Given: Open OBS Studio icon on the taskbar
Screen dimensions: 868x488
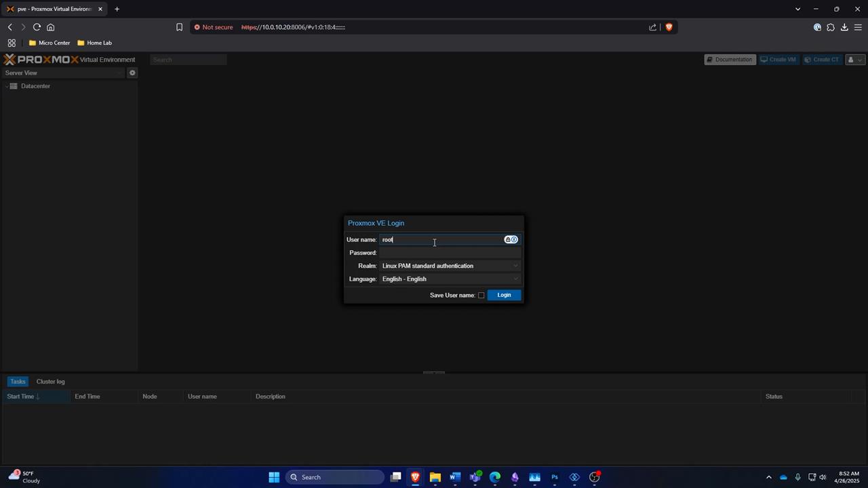Looking at the screenshot, I should tap(595, 477).
